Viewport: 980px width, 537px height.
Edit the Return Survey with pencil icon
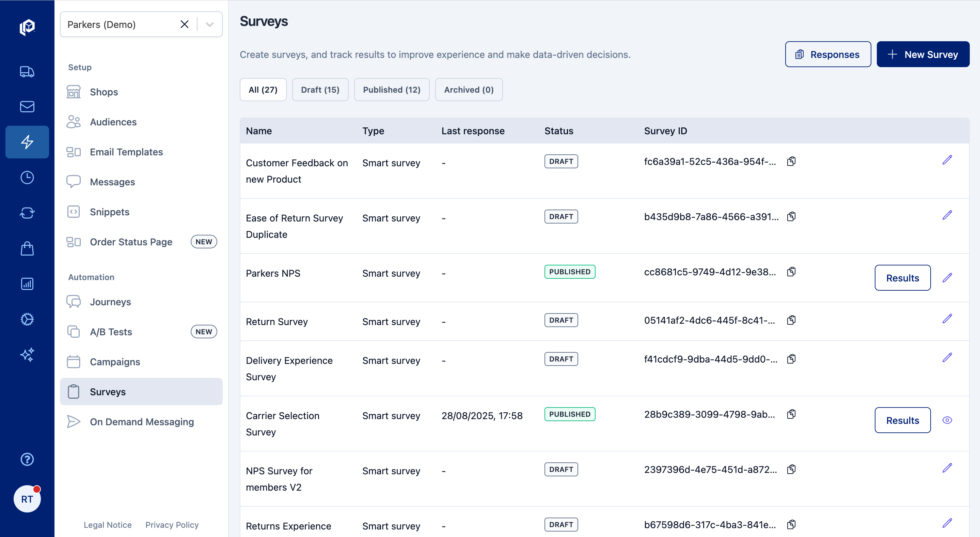click(x=947, y=319)
